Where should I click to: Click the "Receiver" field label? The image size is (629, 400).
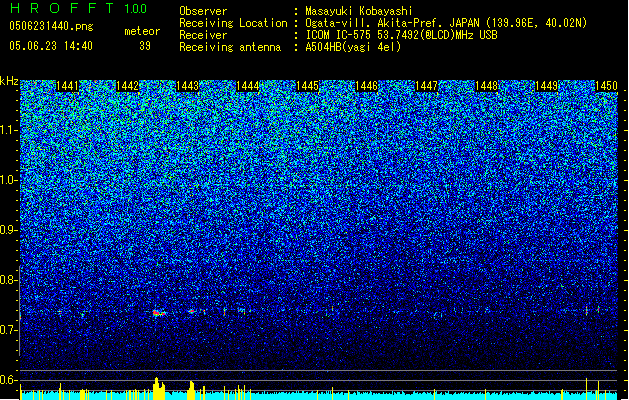click(x=203, y=35)
